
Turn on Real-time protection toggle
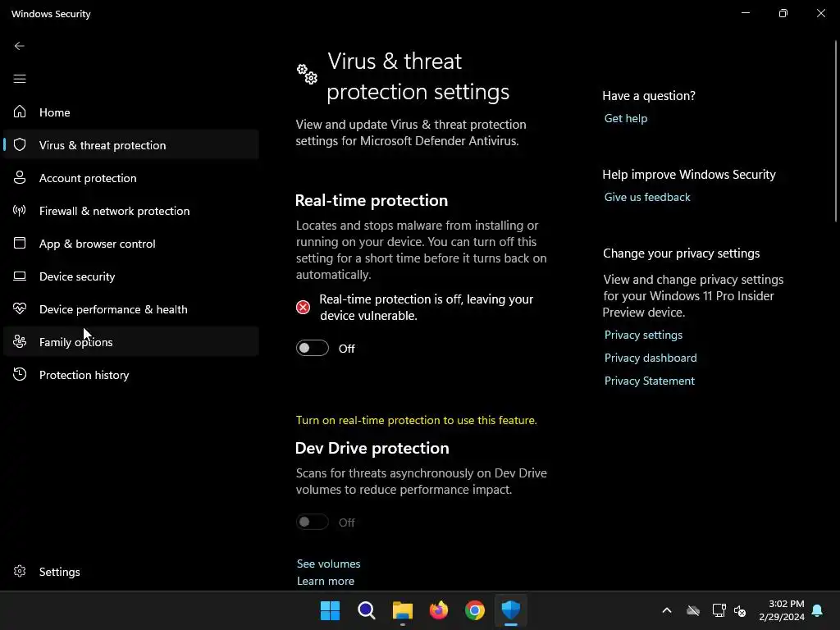(x=313, y=348)
